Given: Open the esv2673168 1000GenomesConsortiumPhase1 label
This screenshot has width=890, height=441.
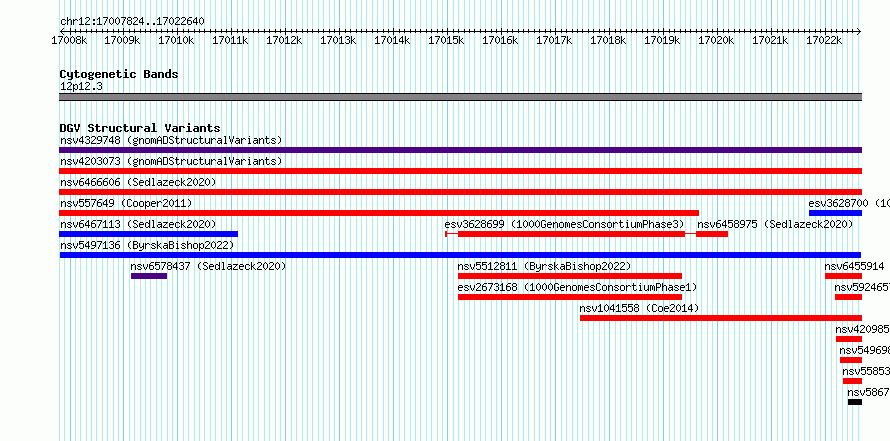Looking at the screenshot, I should click(577, 287).
